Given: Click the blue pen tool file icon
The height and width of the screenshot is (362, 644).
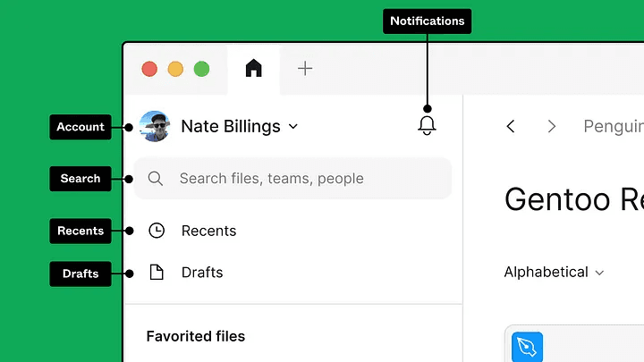Looking at the screenshot, I should click(x=527, y=347).
